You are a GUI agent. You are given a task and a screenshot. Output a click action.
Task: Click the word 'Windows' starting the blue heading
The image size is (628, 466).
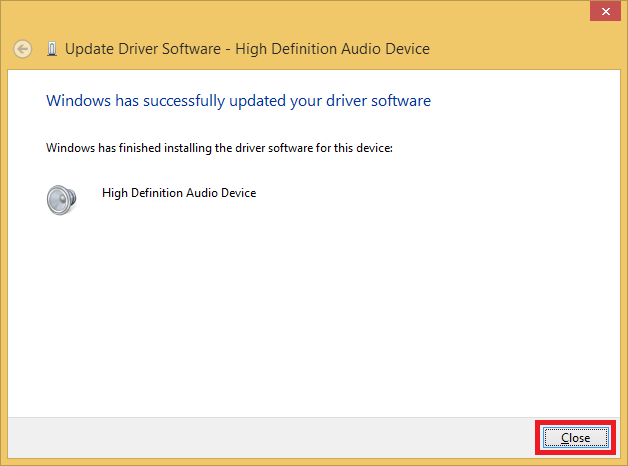(x=78, y=101)
